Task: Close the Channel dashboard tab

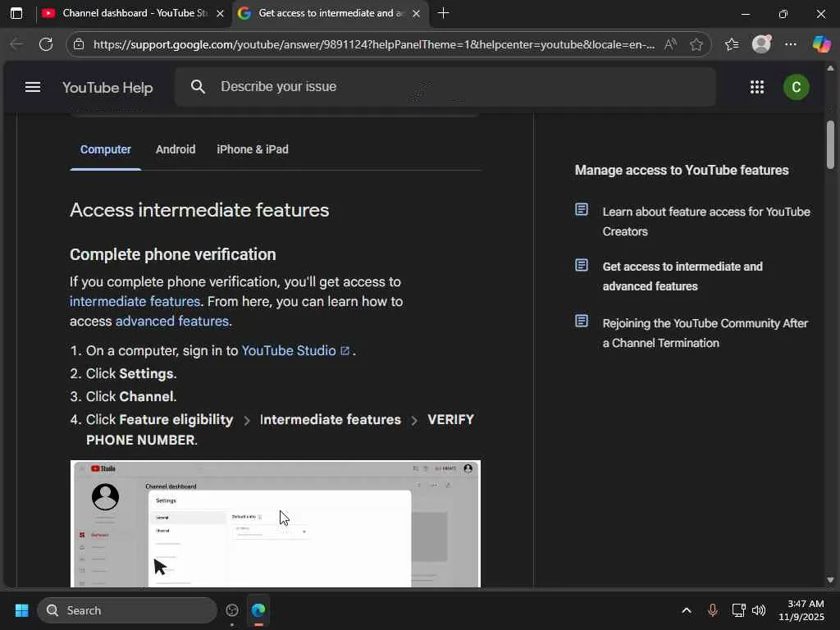Action: pyautogui.click(x=220, y=13)
